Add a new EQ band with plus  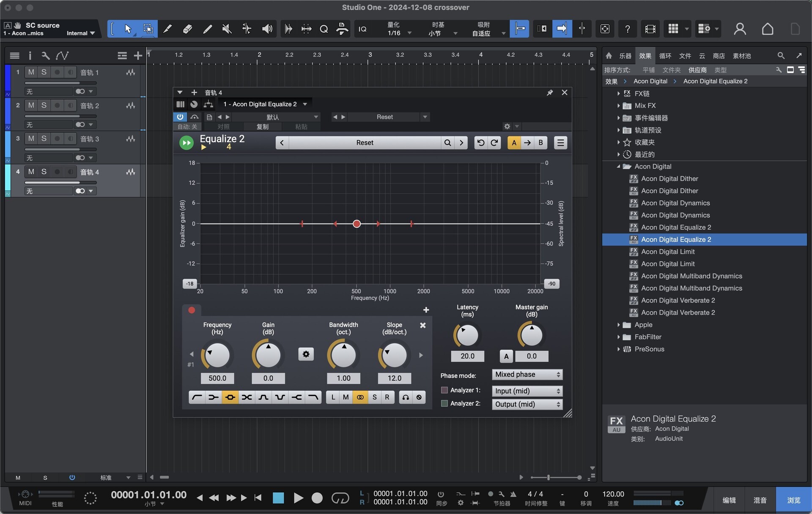[x=426, y=310]
